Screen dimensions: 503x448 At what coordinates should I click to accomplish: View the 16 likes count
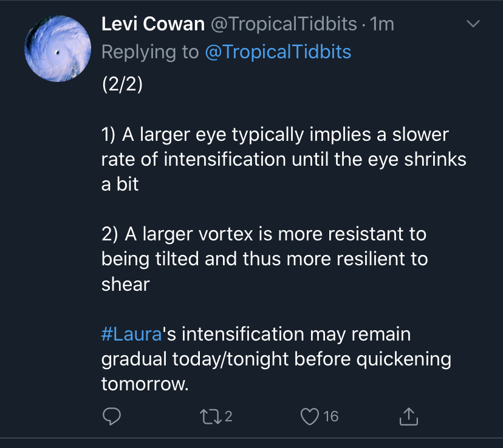coord(330,416)
